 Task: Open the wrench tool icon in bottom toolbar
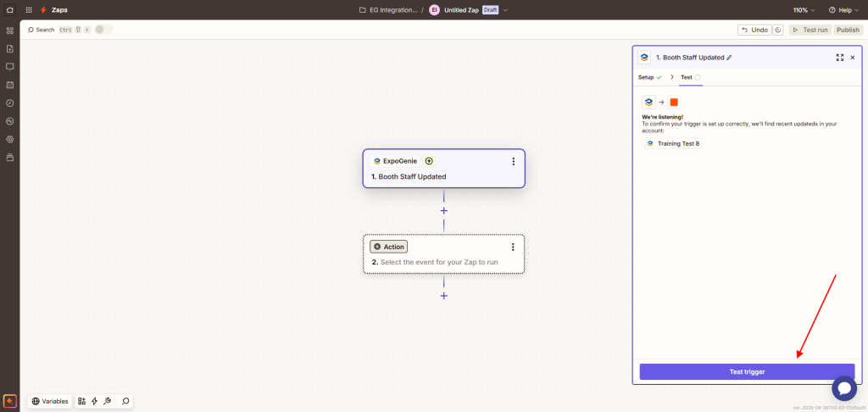(x=108, y=401)
